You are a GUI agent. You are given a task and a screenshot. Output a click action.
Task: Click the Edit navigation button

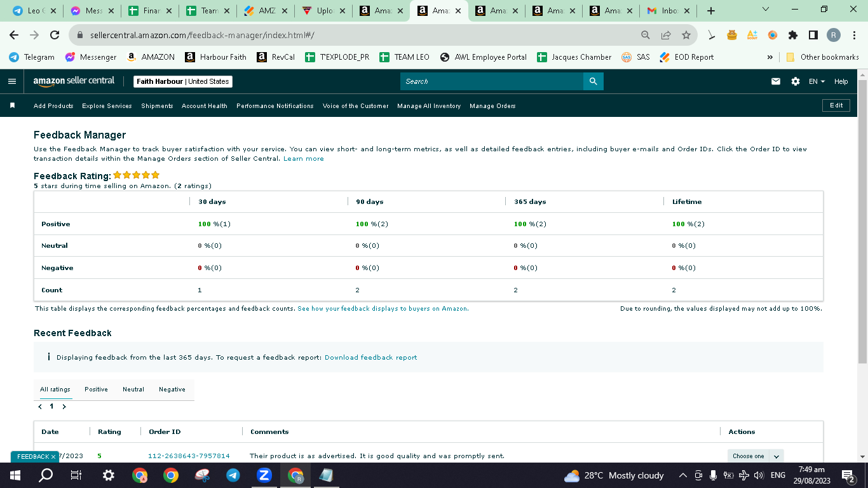coord(836,105)
